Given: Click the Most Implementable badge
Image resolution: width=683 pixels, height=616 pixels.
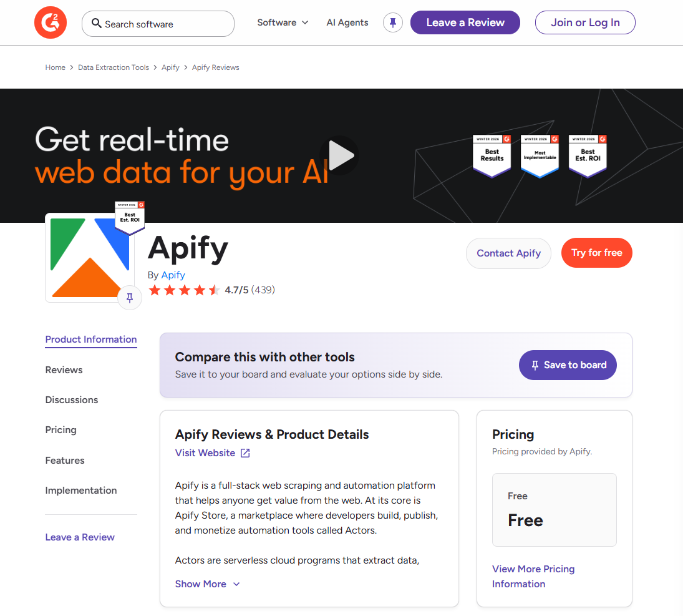Looking at the screenshot, I should (540, 155).
